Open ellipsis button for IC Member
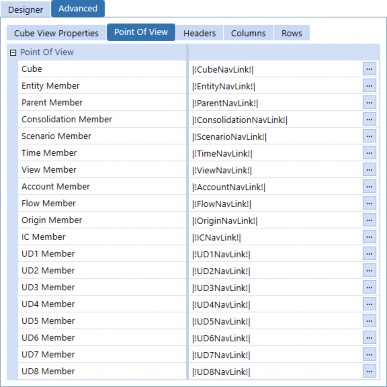This screenshot has width=387, height=387. 369,237
